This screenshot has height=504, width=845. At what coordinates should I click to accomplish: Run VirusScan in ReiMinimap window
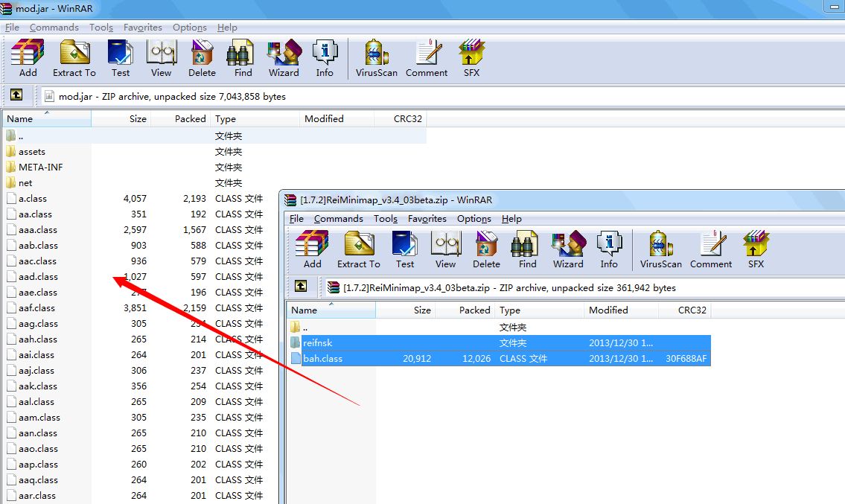pyautogui.click(x=661, y=249)
